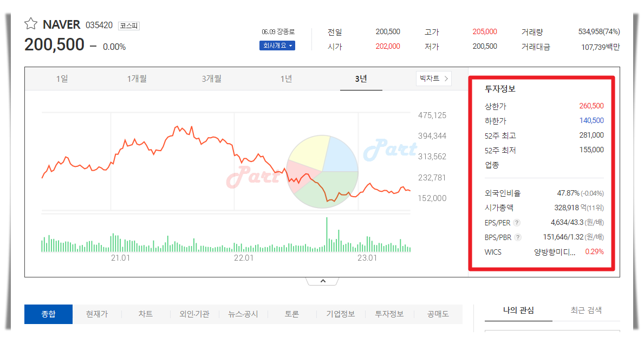Click the BPS/PBR value 151,646/1.32
The height and width of the screenshot is (343, 644).
563,237
